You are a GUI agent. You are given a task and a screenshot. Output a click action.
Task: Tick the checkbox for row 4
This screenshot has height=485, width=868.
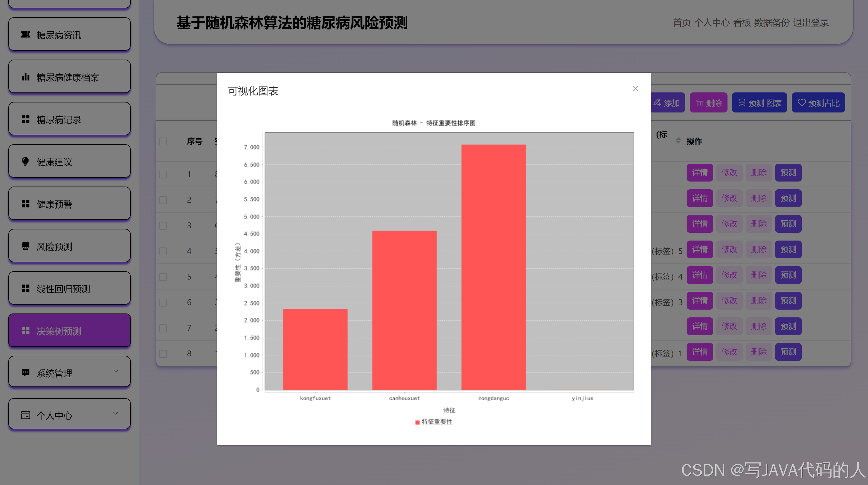[x=163, y=251]
